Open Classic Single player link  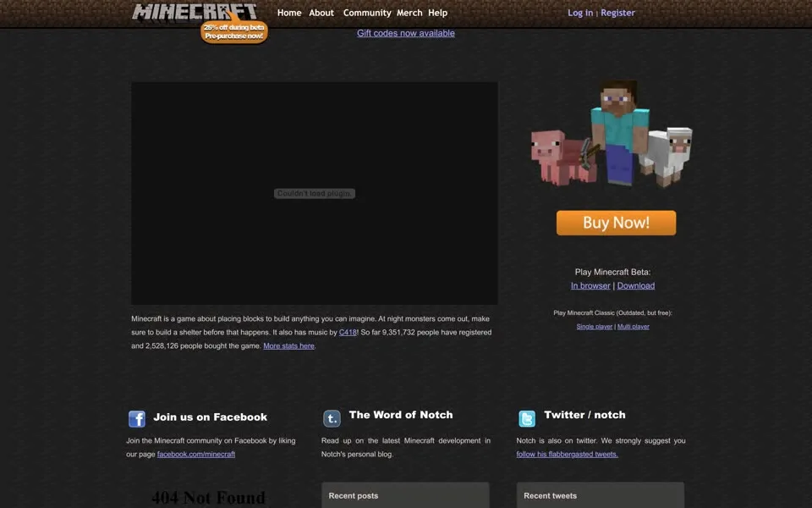tap(594, 327)
